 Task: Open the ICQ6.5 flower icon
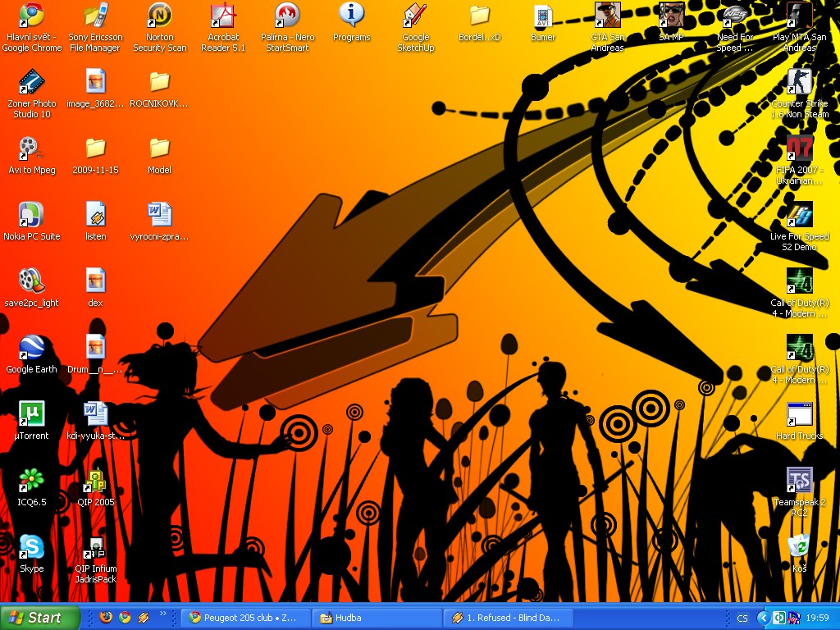click(x=31, y=481)
